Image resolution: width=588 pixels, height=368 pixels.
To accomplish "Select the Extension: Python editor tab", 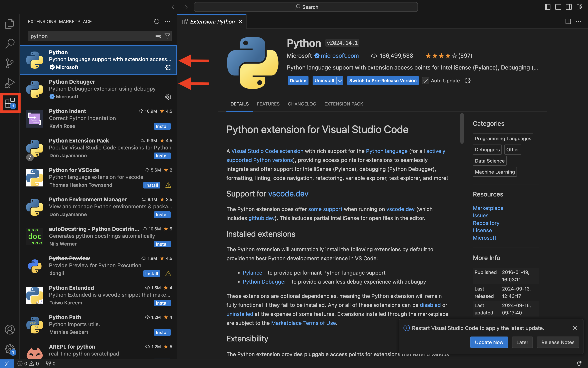I will point(212,22).
